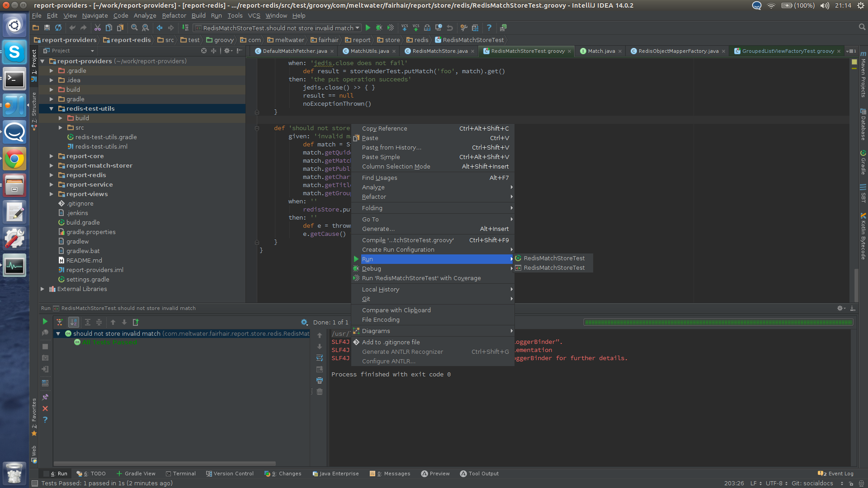Toggle soft-wrap in console output
The image size is (868, 488).
click(320, 358)
